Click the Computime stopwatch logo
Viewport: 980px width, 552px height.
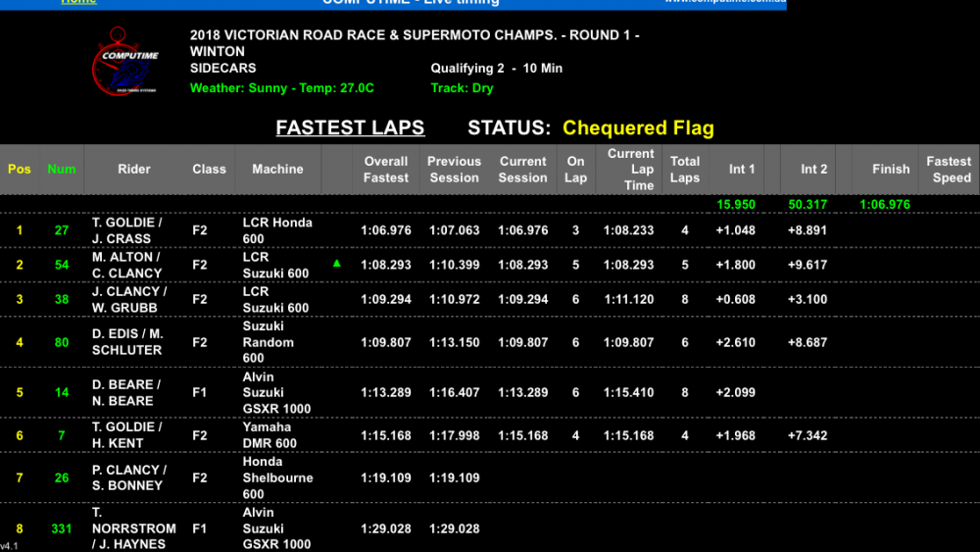click(125, 61)
